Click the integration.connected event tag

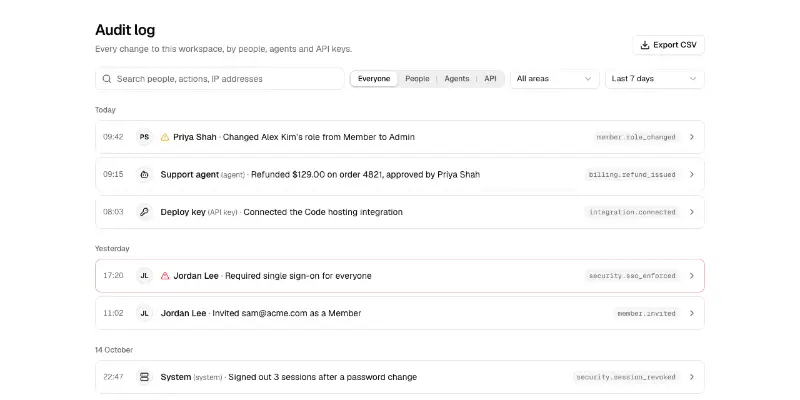pyautogui.click(x=632, y=212)
